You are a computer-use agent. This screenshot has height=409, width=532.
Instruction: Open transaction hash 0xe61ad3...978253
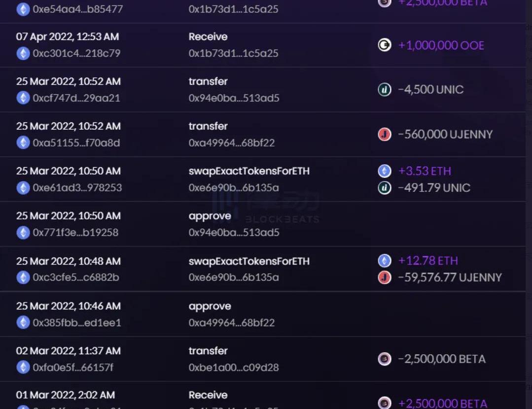(77, 188)
